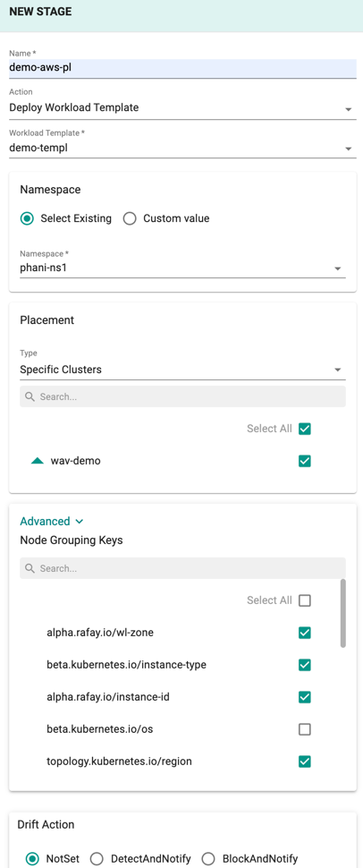Image resolution: width=363 pixels, height=868 pixels.
Task: Click the Node Grouping Keys list scrollbar
Action: coord(343,613)
